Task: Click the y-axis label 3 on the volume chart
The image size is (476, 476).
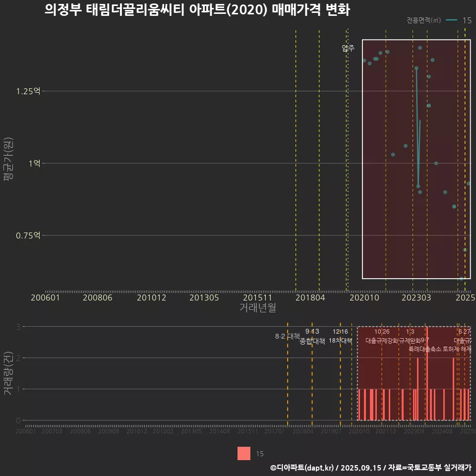Action: [18, 327]
